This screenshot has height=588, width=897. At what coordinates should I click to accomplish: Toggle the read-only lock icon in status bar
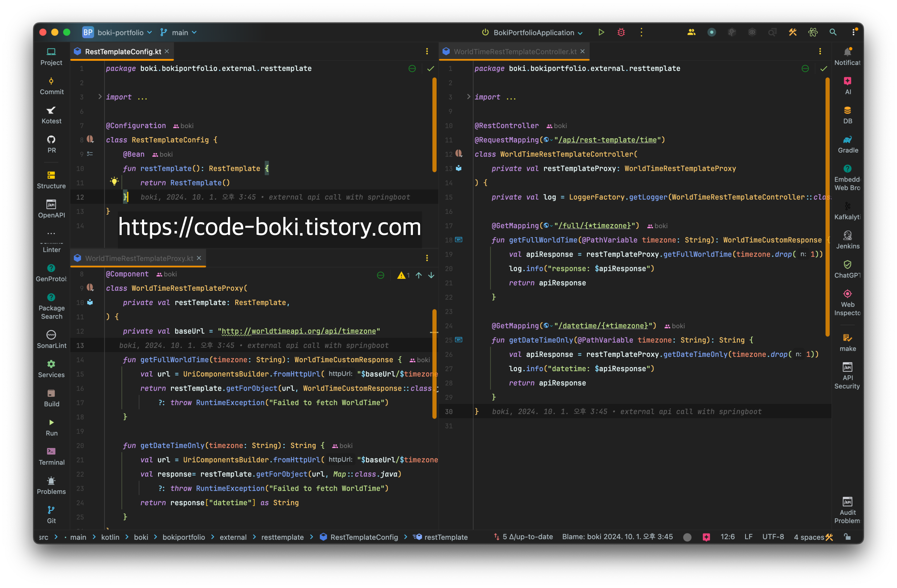[847, 537]
